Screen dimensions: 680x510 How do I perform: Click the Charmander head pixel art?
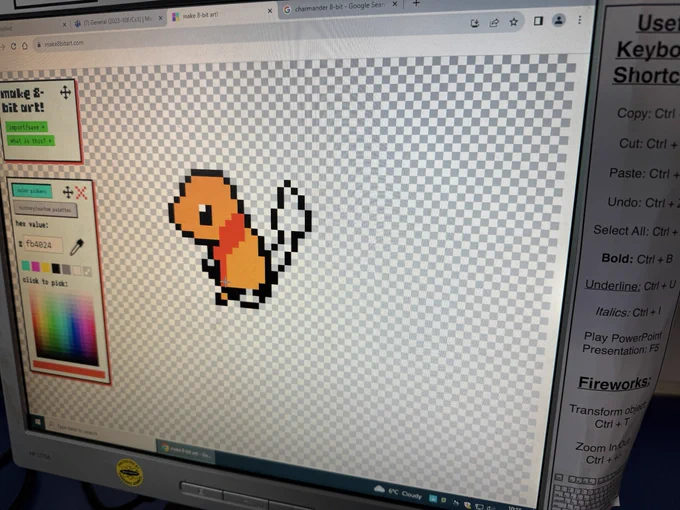pos(204,206)
